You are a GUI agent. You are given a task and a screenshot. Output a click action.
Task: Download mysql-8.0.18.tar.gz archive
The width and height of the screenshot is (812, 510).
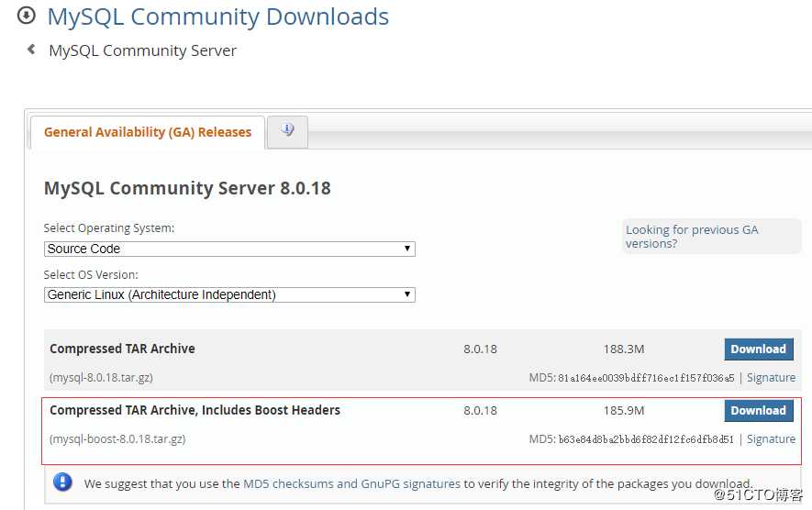coord(759,349)
